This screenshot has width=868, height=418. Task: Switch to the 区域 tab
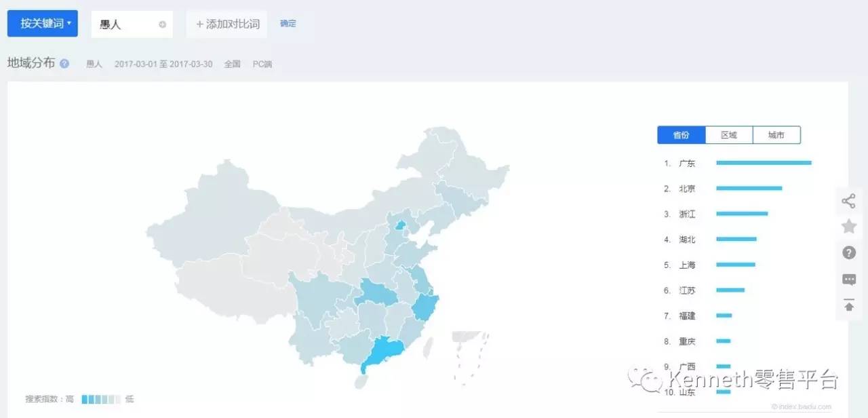[x=729, y=135]
